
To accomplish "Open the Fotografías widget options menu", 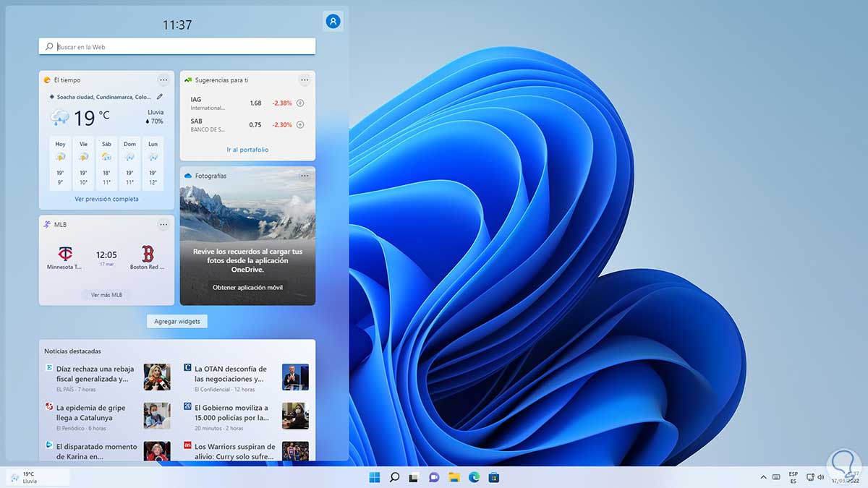I will point(305,176).
